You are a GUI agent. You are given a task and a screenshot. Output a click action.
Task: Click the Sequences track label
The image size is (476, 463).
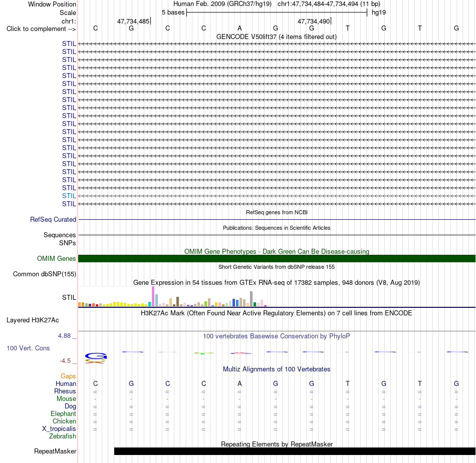tap(60, 235)
